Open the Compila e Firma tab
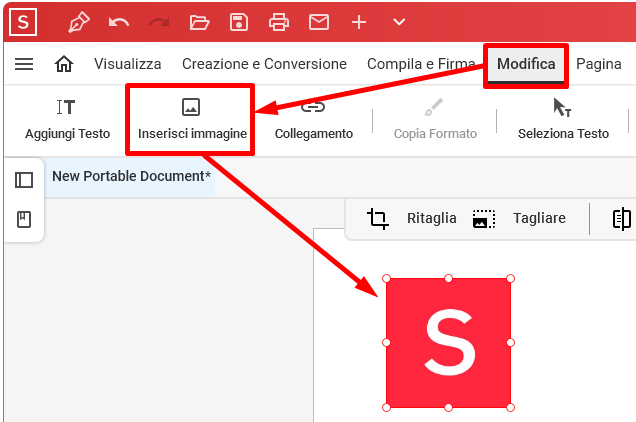Image resolution: width=636 pixels, height=422 pixels. click(421, 64)
